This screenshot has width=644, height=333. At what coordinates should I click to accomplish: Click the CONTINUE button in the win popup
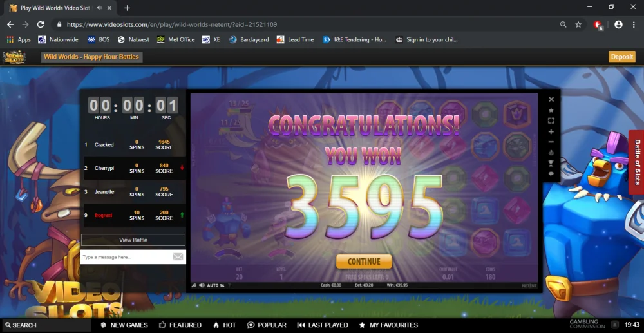[x=364, y=262]
